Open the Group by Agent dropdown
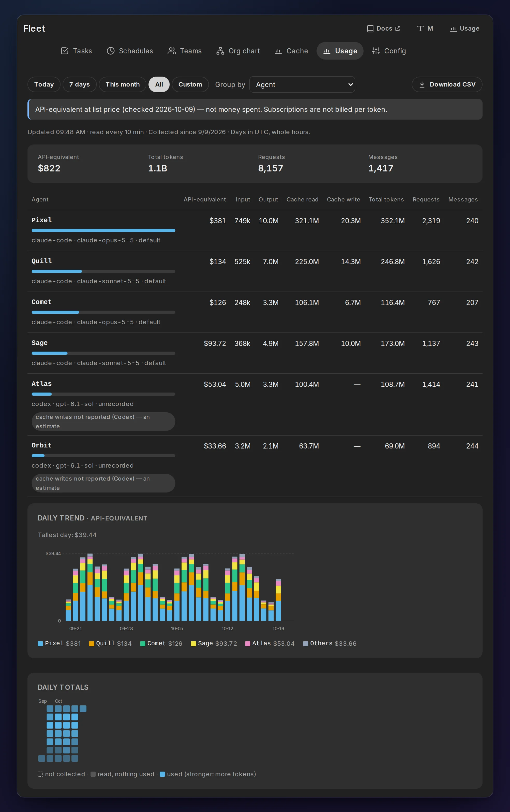Screen dimensions: 510x812 pyautogui.click(x=302, y=84)
